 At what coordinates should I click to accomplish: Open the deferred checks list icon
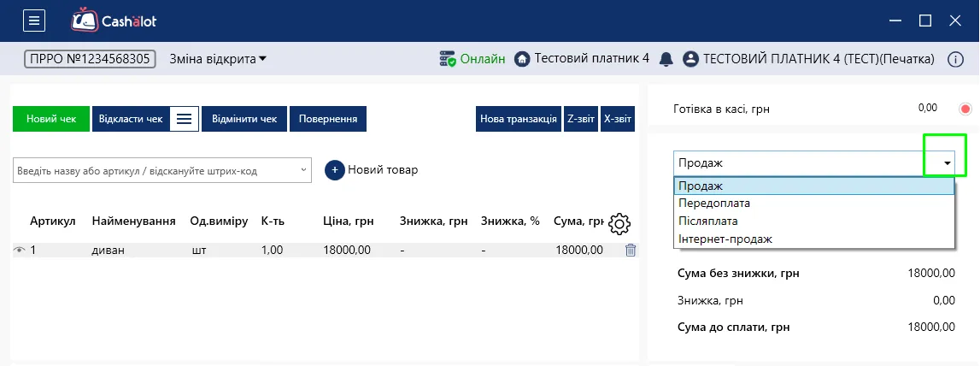click(185, 119)
